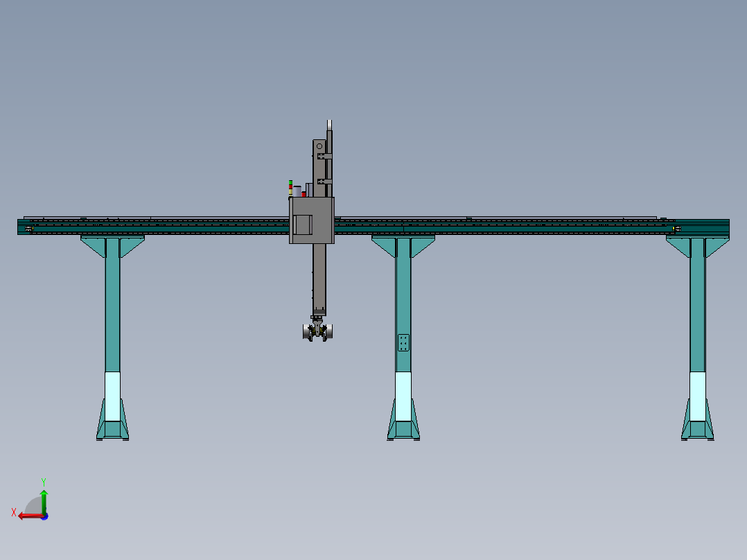This screenshot has width=747, height=560.
Task: Select the white lower section of left column
Action: tap(112, 396)
